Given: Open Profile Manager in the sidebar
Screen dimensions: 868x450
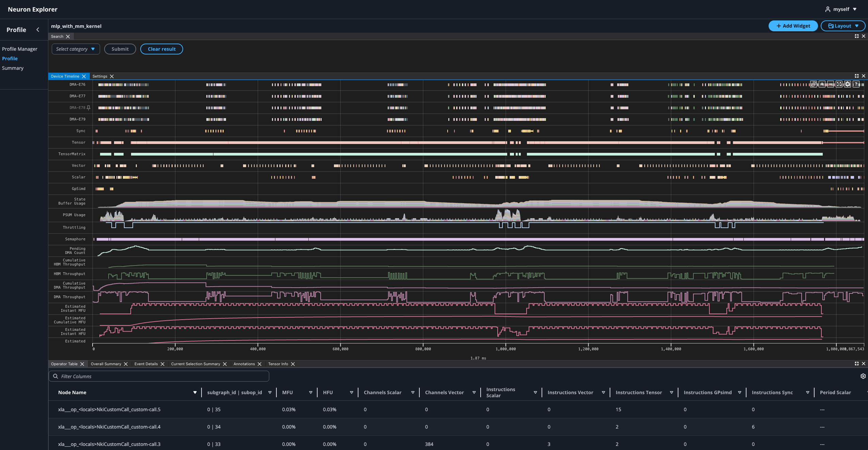Looking at the screenshot, I should tap(20, 49).
